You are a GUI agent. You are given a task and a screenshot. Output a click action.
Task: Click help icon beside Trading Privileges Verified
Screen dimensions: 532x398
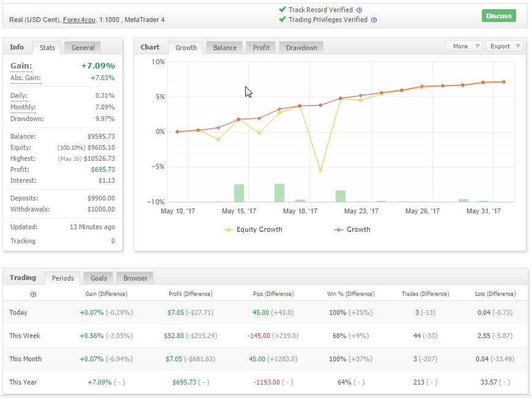point(374,20)
